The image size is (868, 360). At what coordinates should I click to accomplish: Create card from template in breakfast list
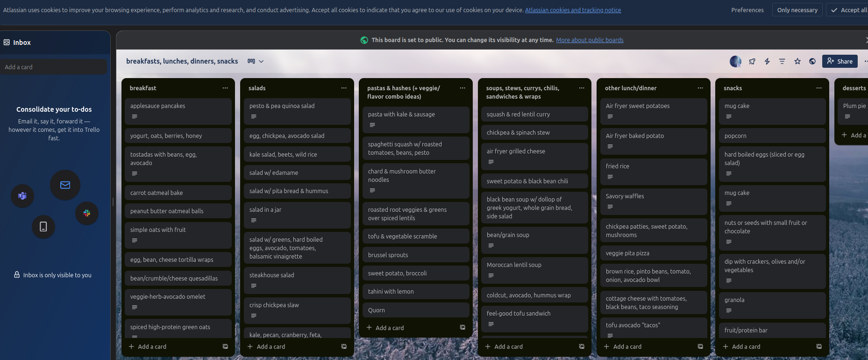[x=225, y=346]
